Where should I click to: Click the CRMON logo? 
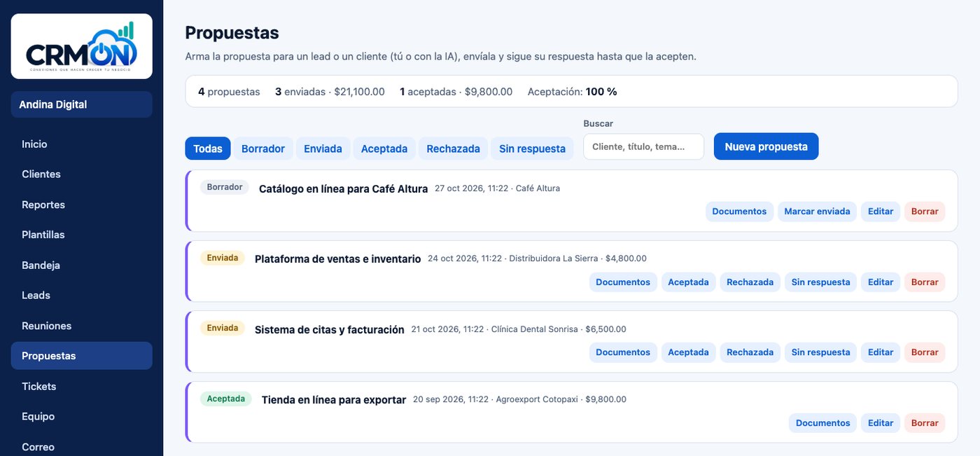tap(81, 46)
